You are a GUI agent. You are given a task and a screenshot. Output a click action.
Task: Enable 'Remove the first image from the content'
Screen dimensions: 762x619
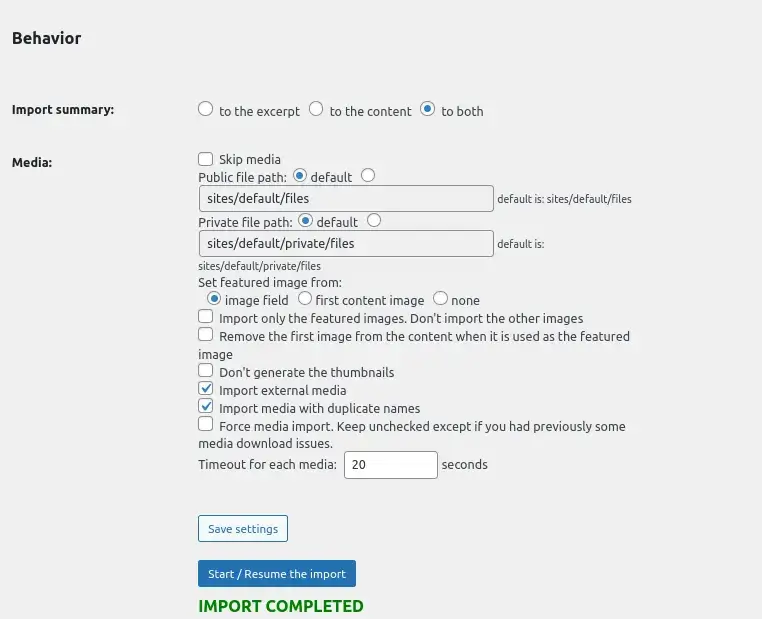[x=206, y=335]
